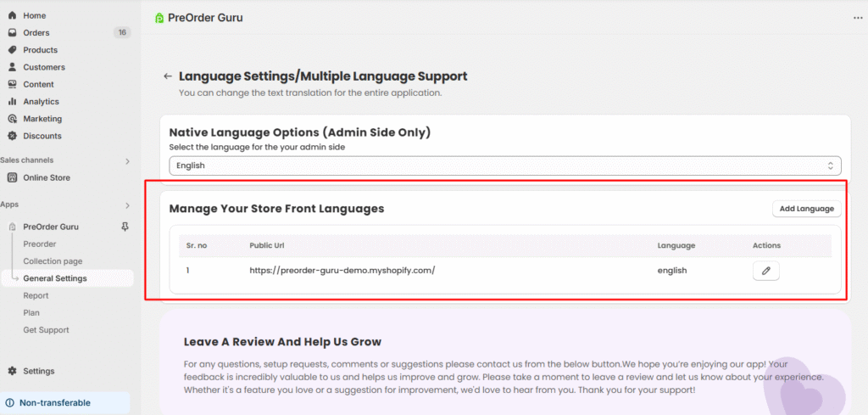Image resolution: width=868 pixels, height=415 pixels.
Task: Click the pencil edit icon for english
Action: (765, 271)
